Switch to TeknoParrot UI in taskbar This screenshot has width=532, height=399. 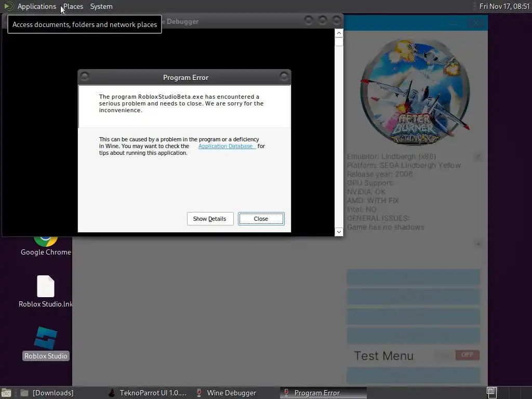[x=148, y=393]
